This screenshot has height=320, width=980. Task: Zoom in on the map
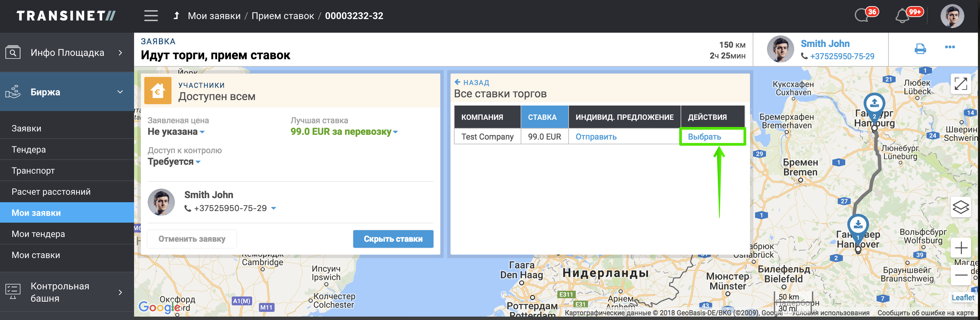click(961, 248)
